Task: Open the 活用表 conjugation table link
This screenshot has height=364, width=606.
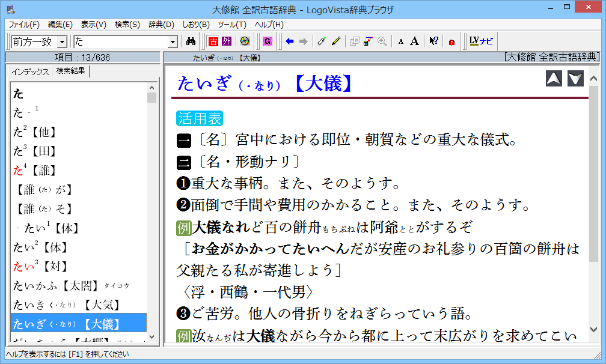Action: [200, 118]
